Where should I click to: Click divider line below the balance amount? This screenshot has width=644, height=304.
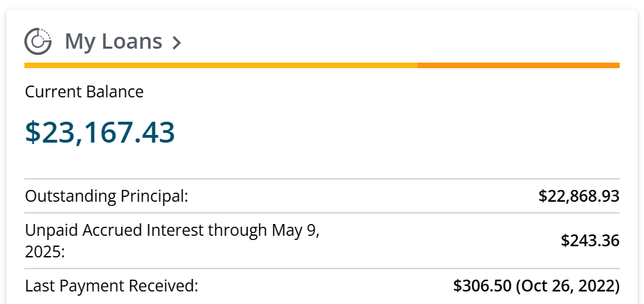tap(322, 179)
